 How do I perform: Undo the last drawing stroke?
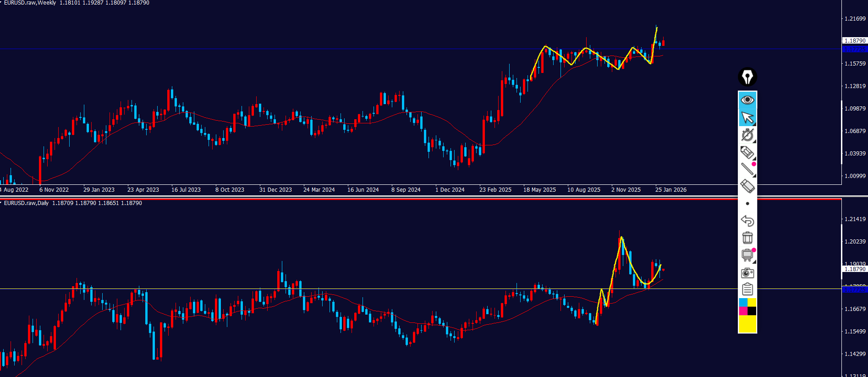[747, 221]
